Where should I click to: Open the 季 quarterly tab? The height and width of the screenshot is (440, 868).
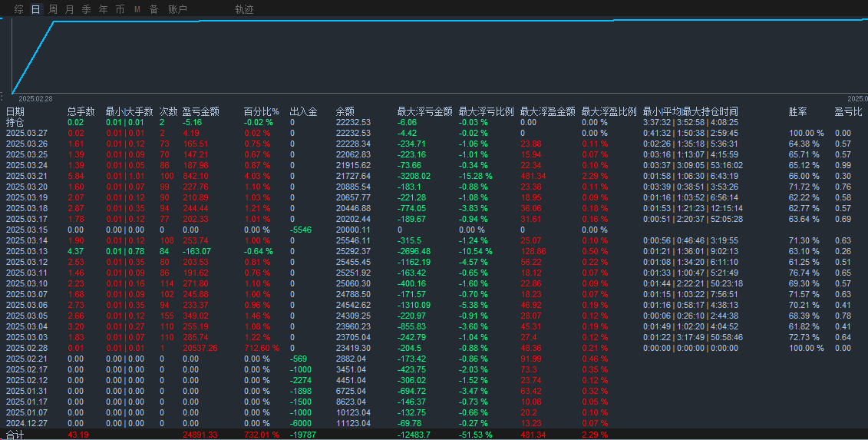(x=87, y=9)
